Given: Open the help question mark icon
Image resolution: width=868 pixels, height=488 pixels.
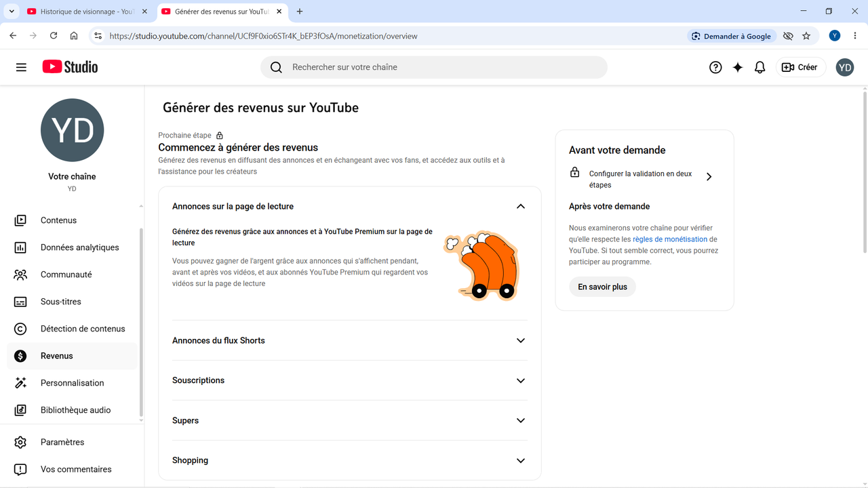Looking at the screenshot, I should tap(715, 67).
